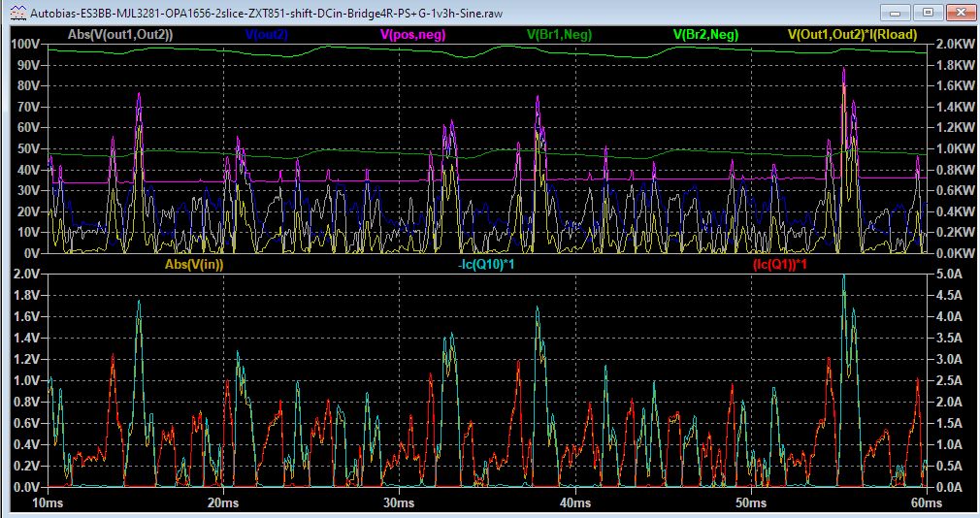Select the V(Br1,Neg) trace label
The image size is (980, 518).
tap(559, 34)
